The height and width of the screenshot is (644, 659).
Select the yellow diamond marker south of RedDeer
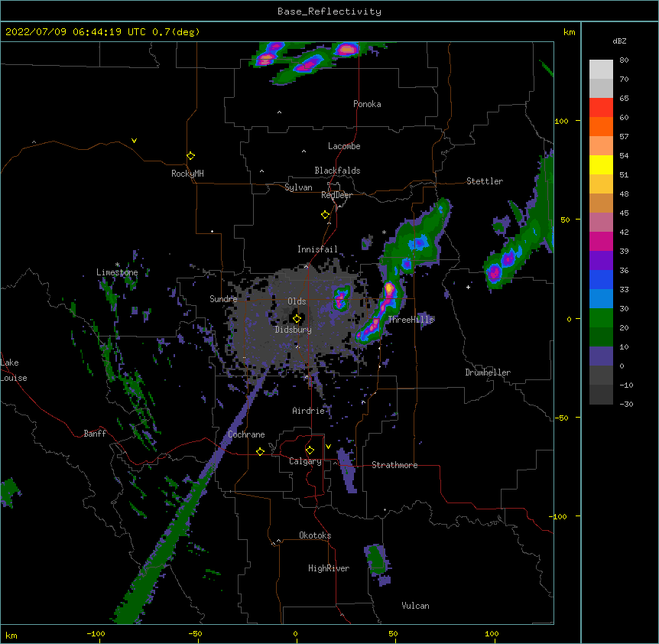(325, 215)
